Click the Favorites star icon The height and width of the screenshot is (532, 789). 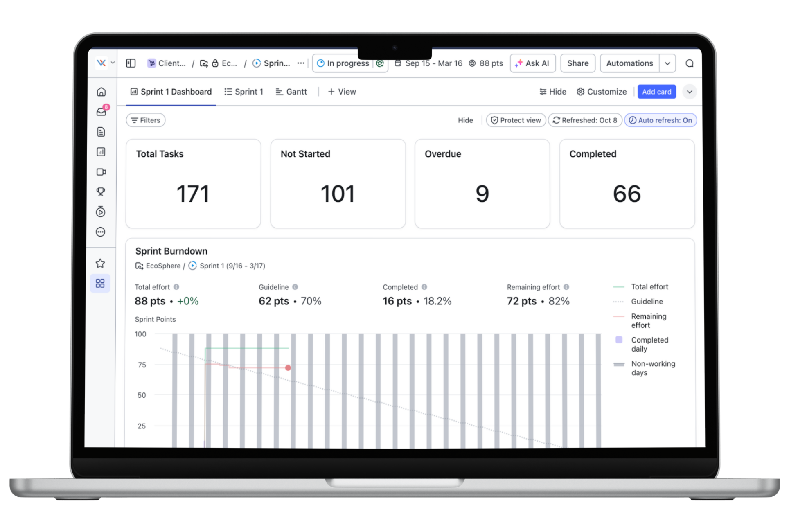pyautogui.click(x=100, y=263)
